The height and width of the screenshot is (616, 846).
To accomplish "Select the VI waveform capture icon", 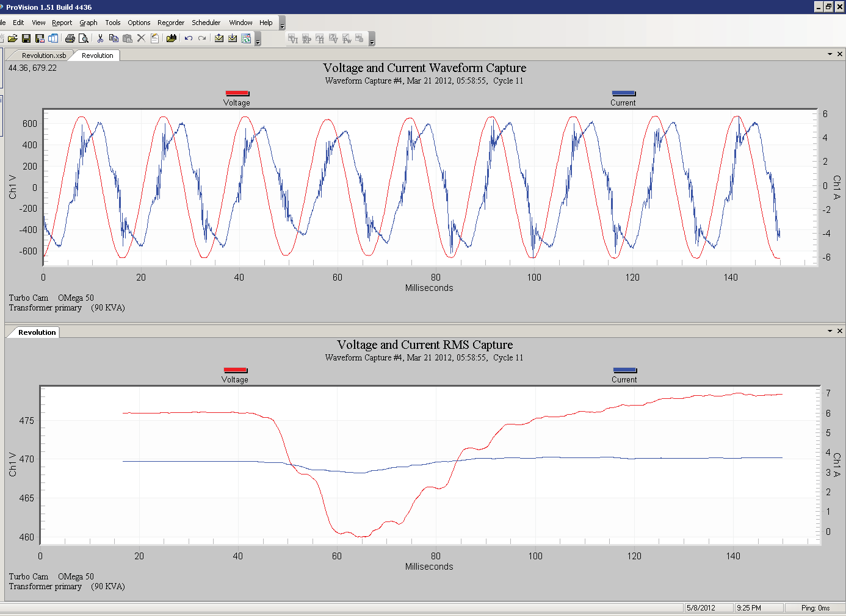I will (x=294, y=39).
